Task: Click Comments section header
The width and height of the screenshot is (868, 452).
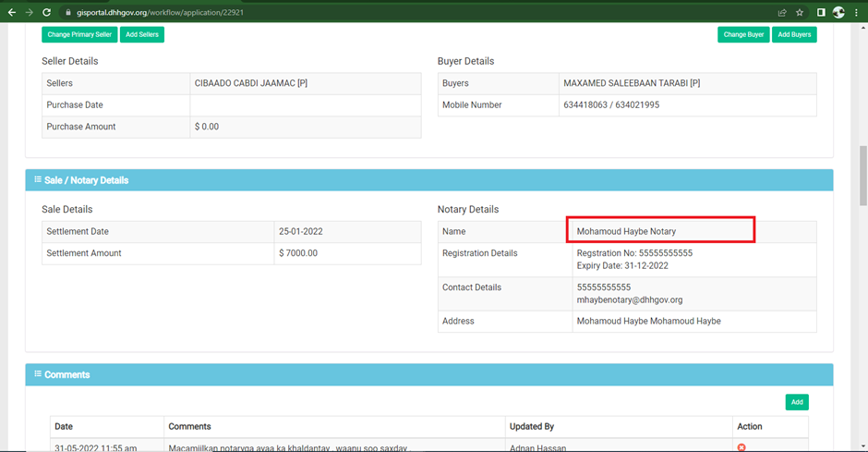Action: [429, 374]
